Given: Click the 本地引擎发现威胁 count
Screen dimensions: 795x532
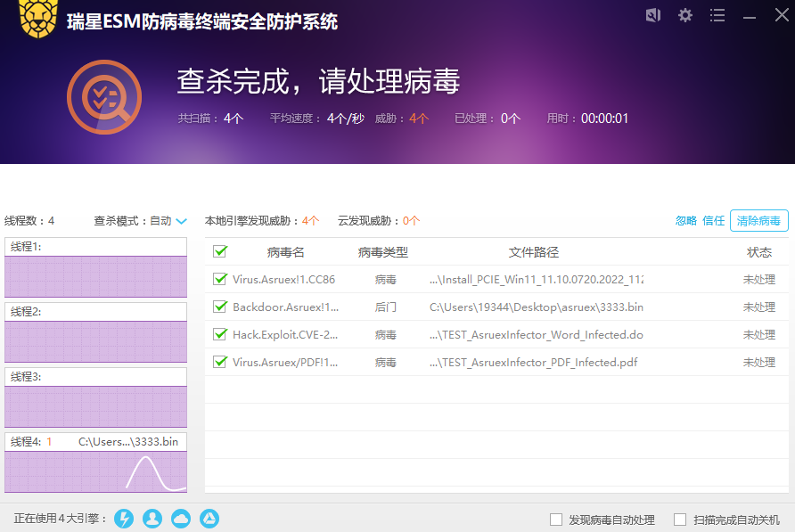Looking at the screenshot, I should (262, 221).
